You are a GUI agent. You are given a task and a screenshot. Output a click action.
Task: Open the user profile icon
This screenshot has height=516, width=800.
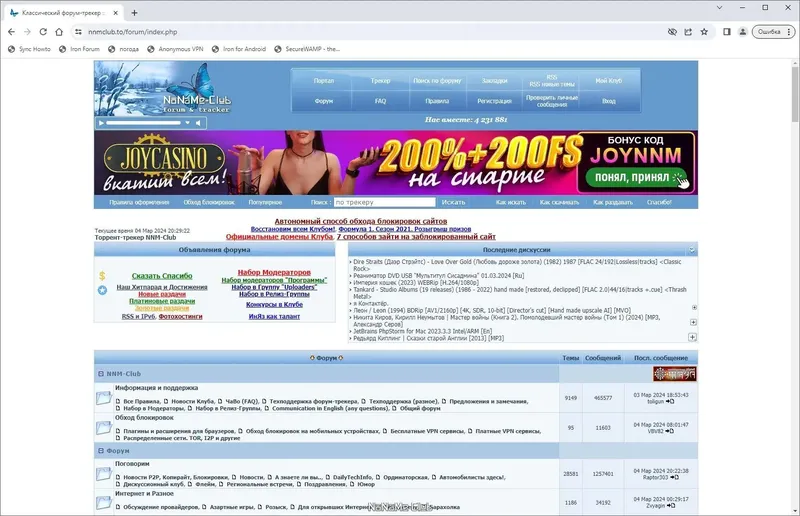click(x=743, y=32)
